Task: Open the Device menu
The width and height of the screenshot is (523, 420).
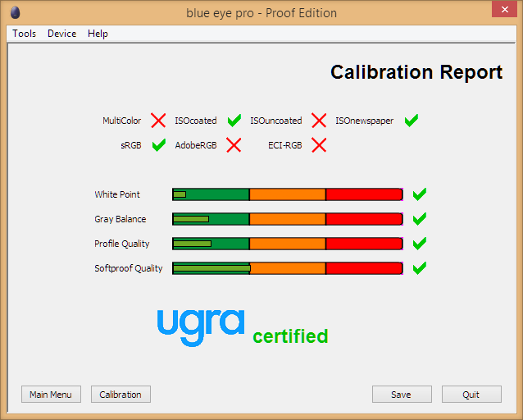Action: [x=61, y=34]
